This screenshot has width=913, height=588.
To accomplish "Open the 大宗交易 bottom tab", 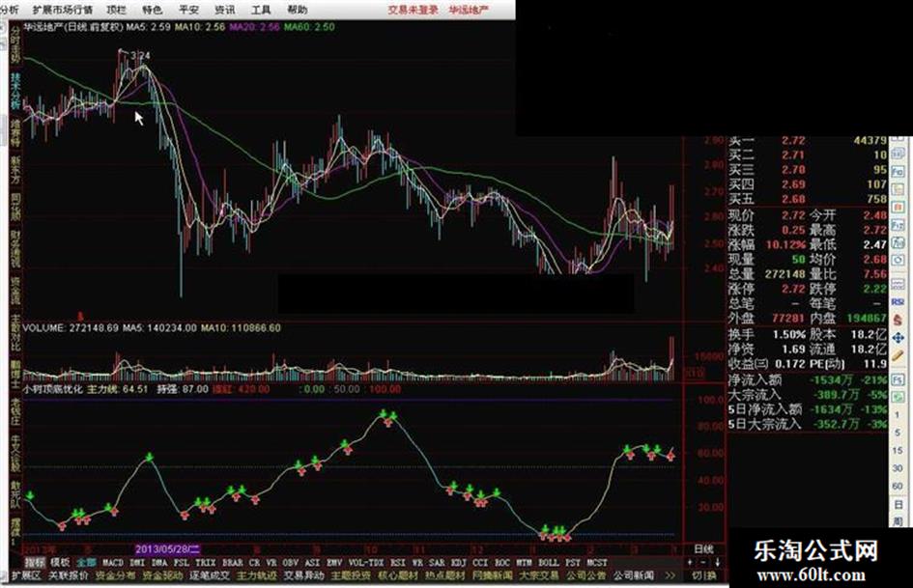I will (x=538, y=575).
